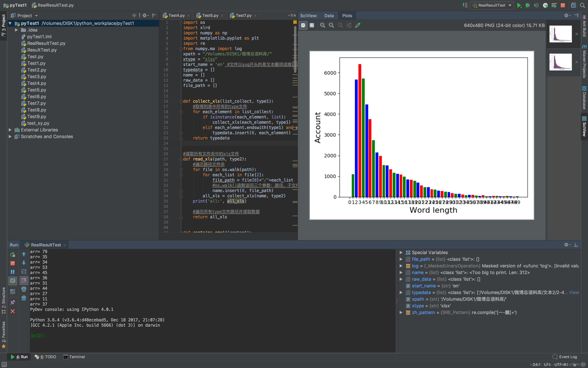The image size is (588, 368).
Task: Open the hidden tabs list dropdown in editor
Action: (292, 15)
